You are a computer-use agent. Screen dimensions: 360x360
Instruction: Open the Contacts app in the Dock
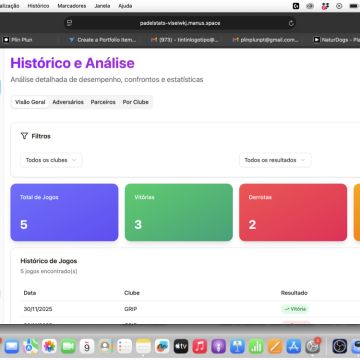click(x=106, y=347)
